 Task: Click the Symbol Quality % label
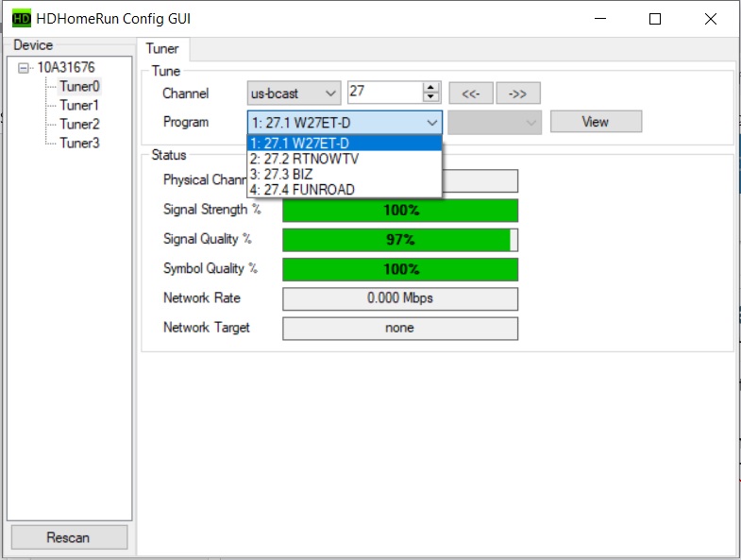[x=211, y=268]
